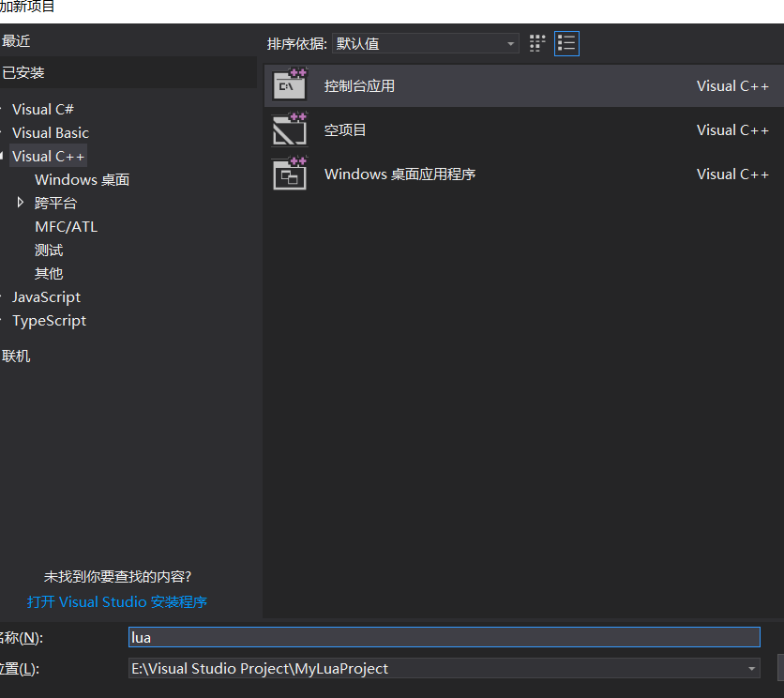Select Visual C++ in the tree

(x=48, y=156)
